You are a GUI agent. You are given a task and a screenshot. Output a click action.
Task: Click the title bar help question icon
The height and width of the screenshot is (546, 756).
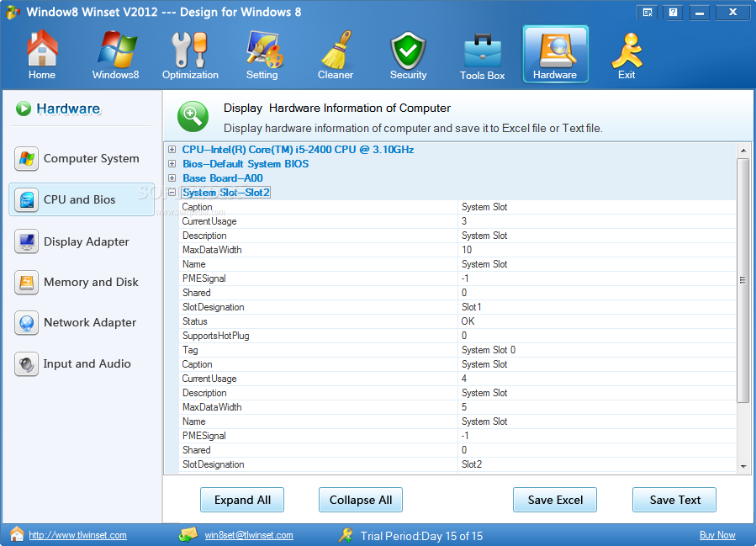point(673,13)
